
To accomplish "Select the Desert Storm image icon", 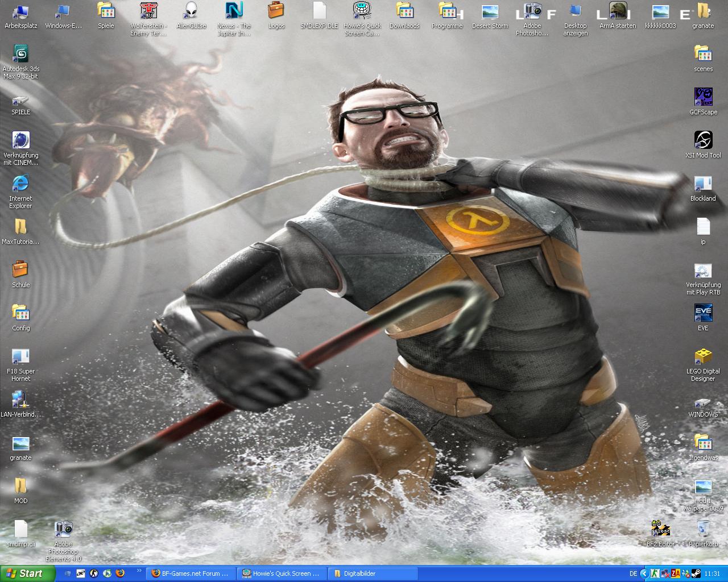I will 490,15.
